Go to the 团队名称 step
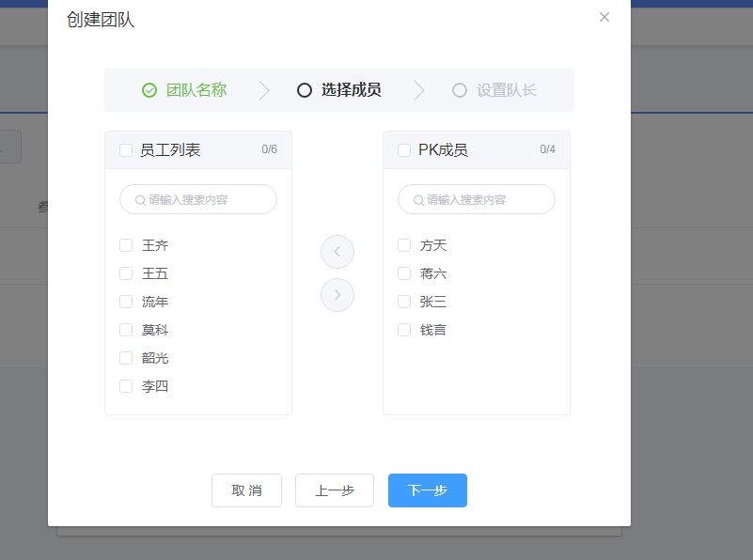The height and width of the screenshot is (560, 753). (196, 90)
